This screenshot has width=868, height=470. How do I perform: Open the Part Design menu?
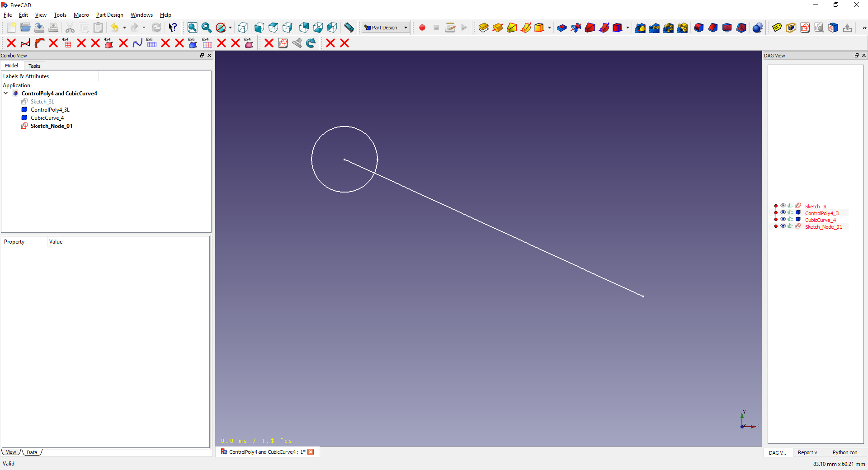109,15
